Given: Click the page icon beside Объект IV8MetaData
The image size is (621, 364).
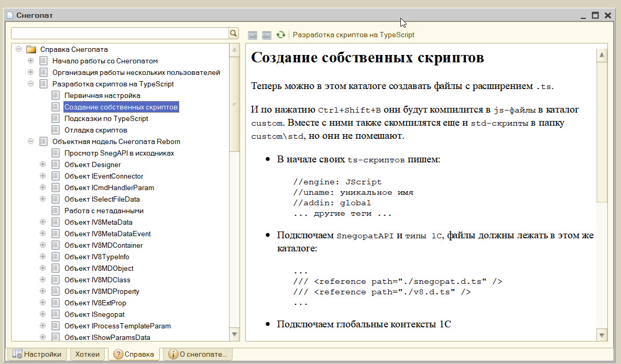Looking at the screenshot, I should (56, 222).
